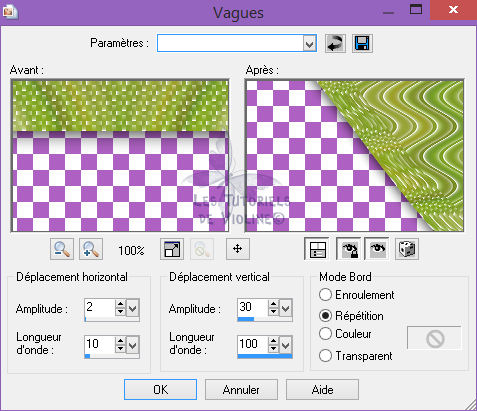477x411 pixels.
Task: Click the randomize parameters dice icon
Action: tap(407, 249)
